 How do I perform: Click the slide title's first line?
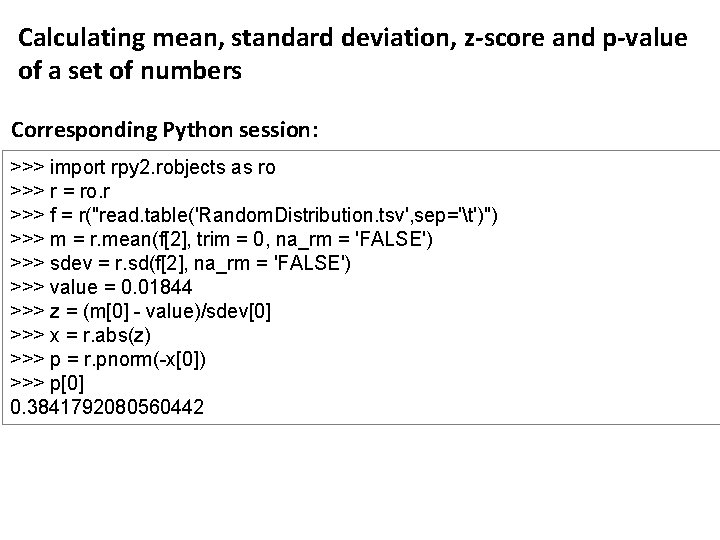[352, 39]
